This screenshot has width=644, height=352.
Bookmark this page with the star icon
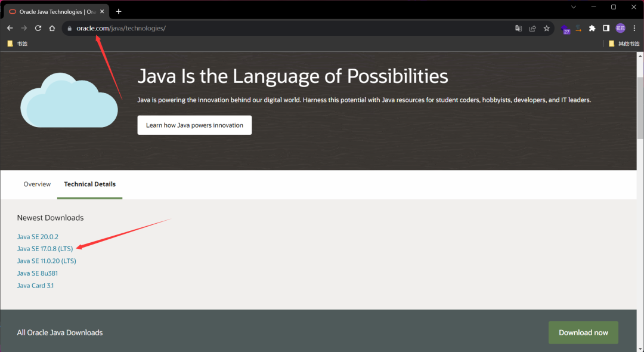(x=546, y=29)
